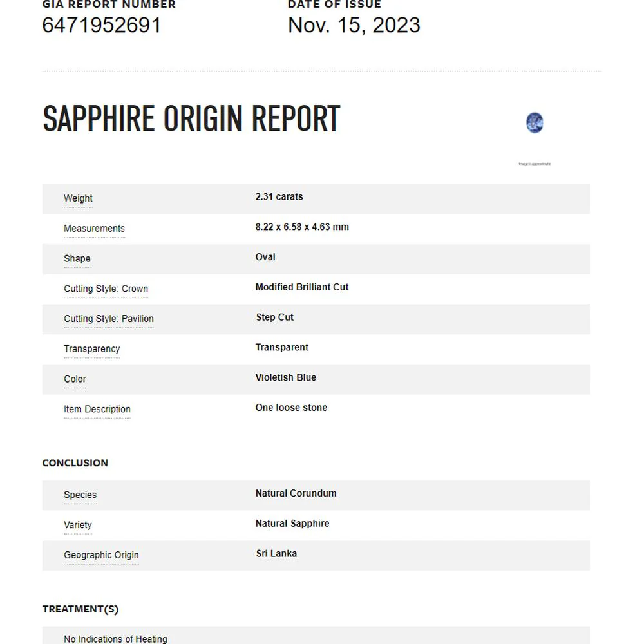
Task: Click the Species label link
Action: point(80,495)
